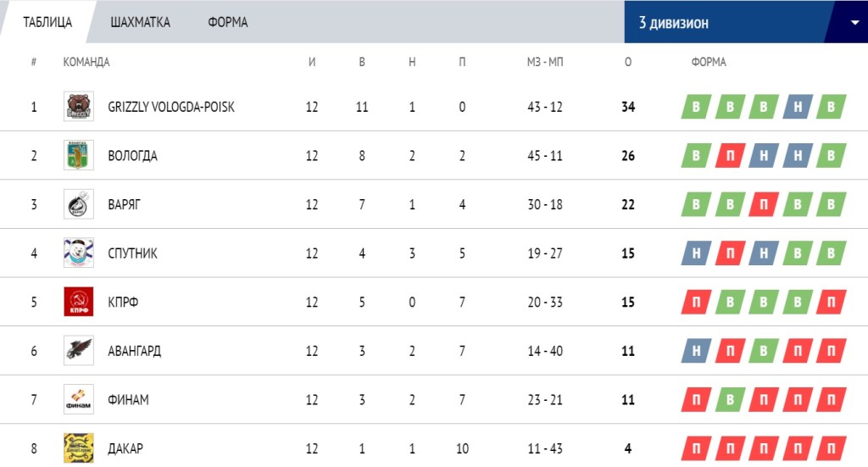Open the СПУТНИК team page link
The image size is (868, 467).
(132, 253)
